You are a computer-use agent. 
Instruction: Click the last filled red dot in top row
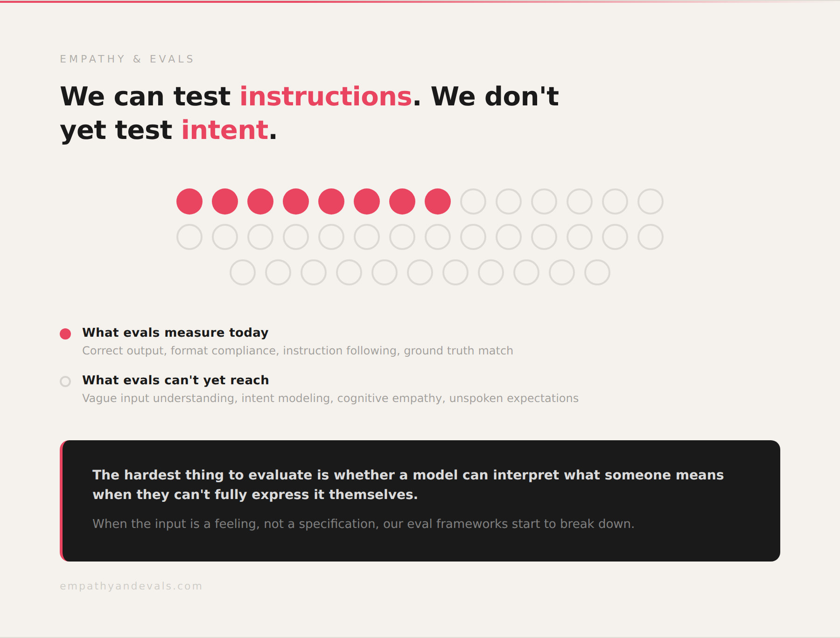point(438,201)
